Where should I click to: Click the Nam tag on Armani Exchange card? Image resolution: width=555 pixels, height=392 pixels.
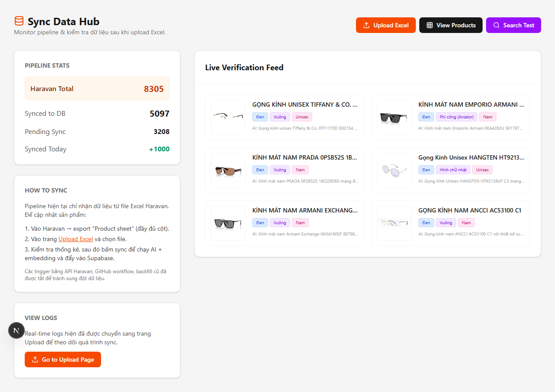click(x=300, y=223)
